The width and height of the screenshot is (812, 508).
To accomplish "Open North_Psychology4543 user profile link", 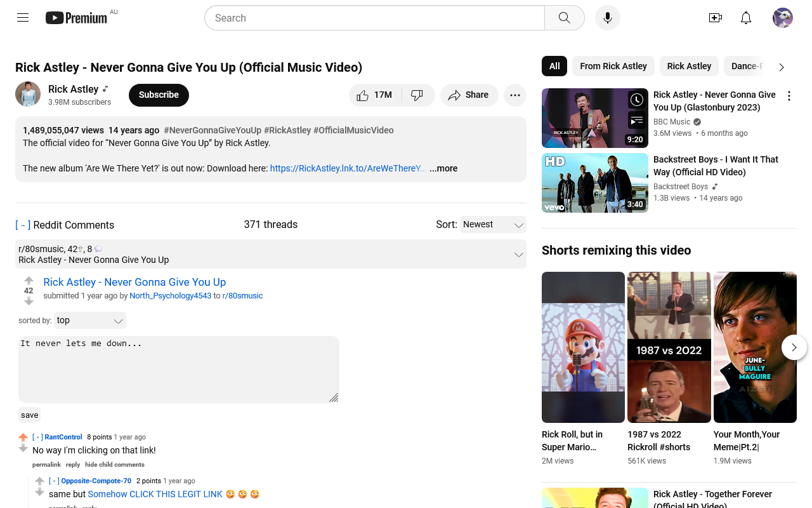I will pyautogui.click(x=171, y=296).
